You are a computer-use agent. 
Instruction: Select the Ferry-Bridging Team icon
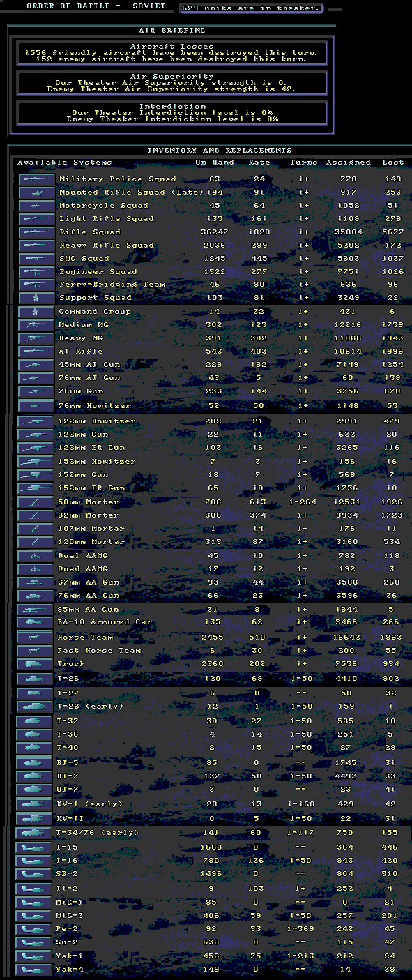click(36, 285)
